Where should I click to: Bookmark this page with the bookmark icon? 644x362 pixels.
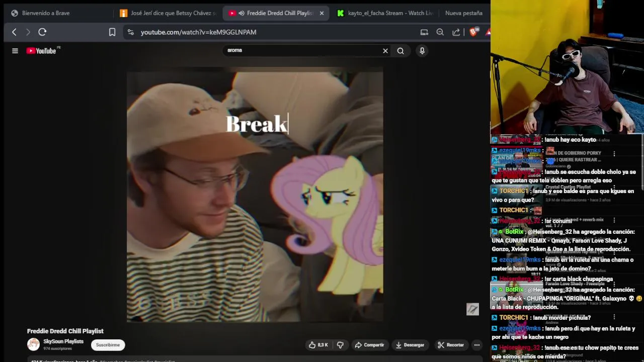click(x=112, y=32)
